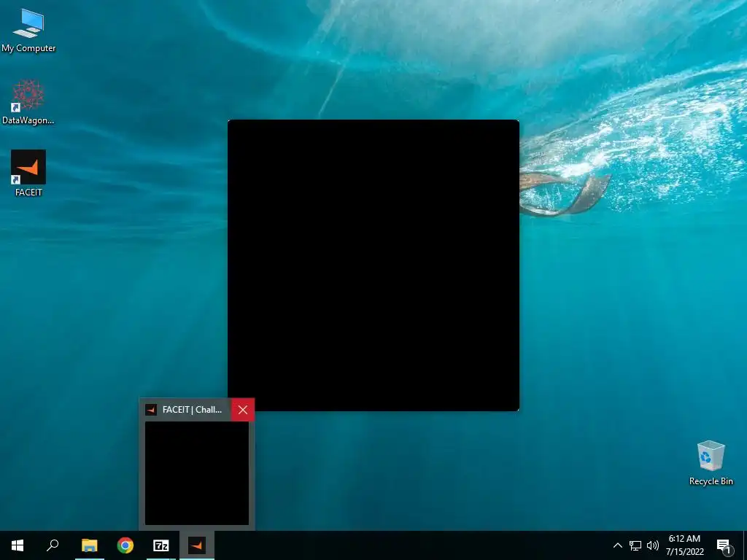The width and height of the screenshot is (747, 560).
Task: Open taskbar search magnifier
Action: click(53, 545)
